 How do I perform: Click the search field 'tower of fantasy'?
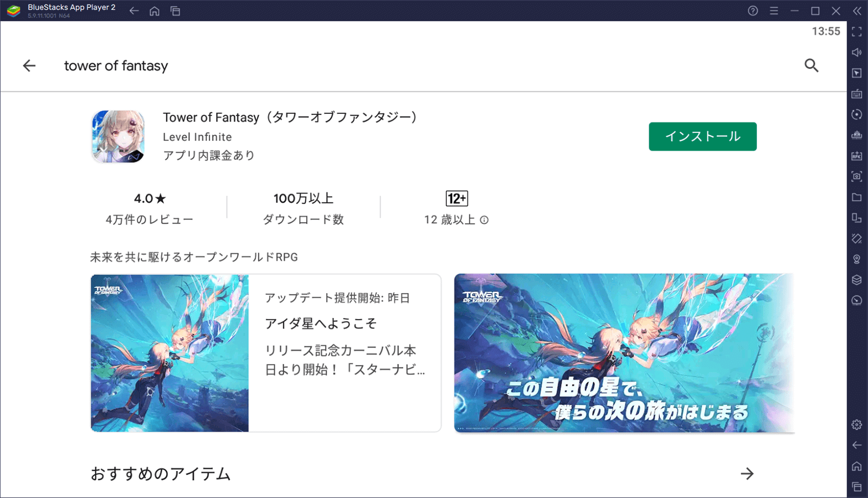coord(116,66)
